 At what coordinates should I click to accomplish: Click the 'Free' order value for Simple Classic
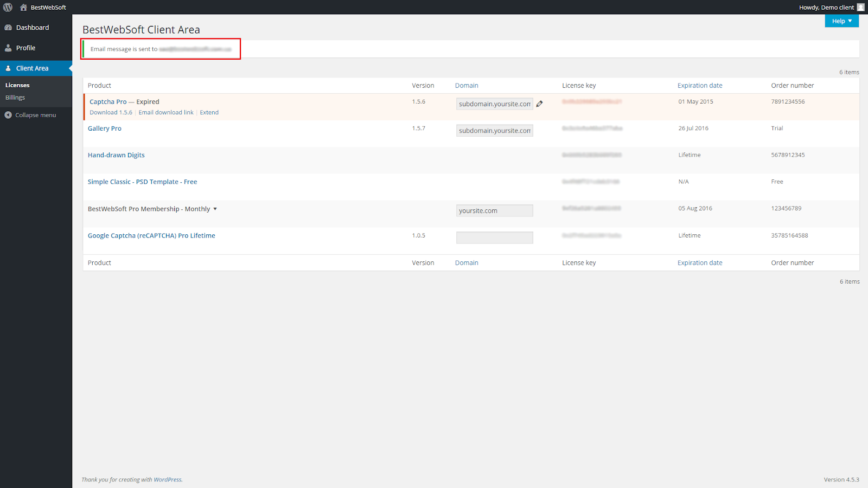coord(777,182)
